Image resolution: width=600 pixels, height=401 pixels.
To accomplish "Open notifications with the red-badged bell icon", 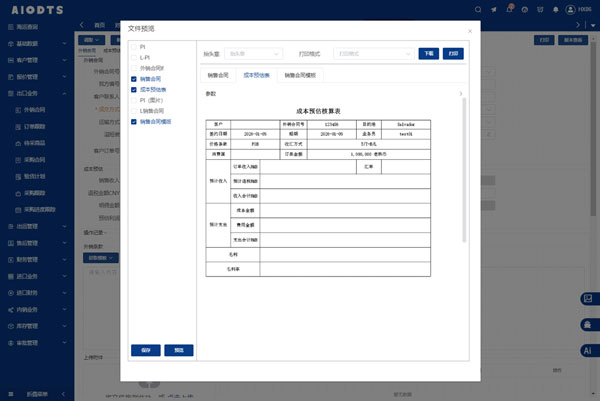I will pos(509,9).
